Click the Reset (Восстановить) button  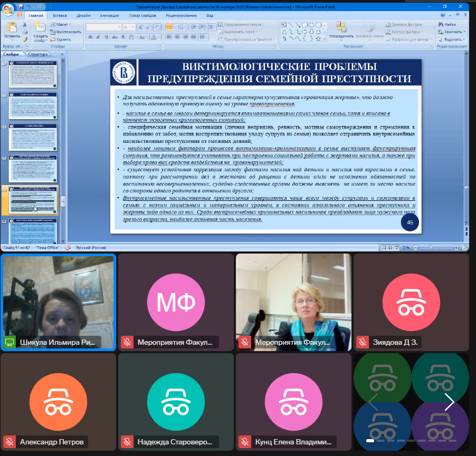click(x=65, y=32)
